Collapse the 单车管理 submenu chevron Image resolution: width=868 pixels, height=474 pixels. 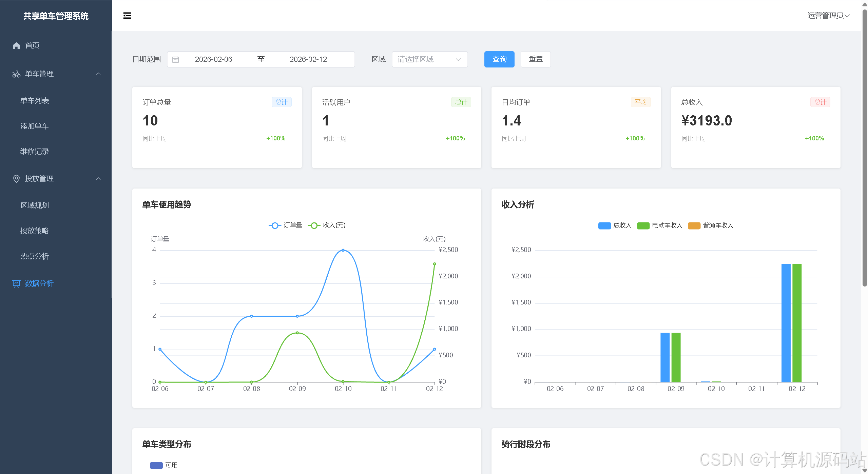98,74
